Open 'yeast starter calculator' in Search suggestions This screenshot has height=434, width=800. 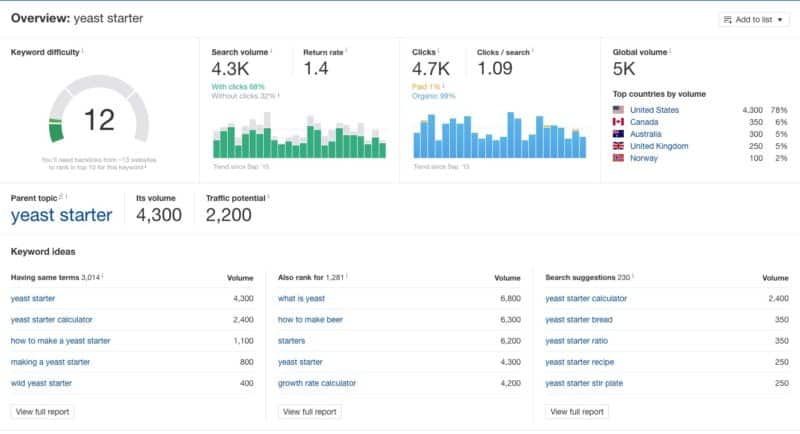click(586, 298)
